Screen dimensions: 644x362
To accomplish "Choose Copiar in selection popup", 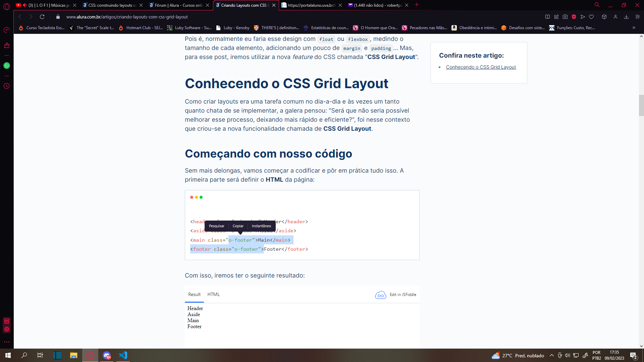I will coord(238,226).
